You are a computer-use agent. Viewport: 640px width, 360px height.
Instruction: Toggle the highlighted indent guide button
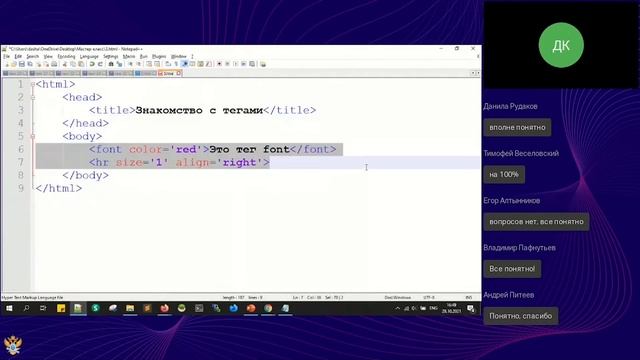click(185, 64)
